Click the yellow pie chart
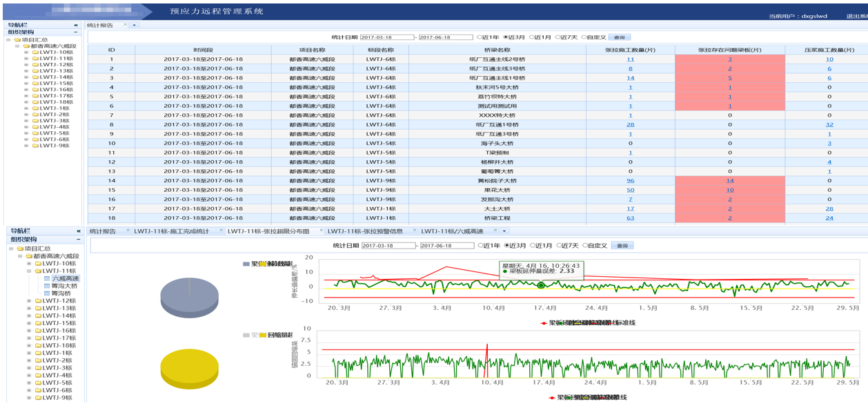Screen dimensions: 868x408 point(189,368)
